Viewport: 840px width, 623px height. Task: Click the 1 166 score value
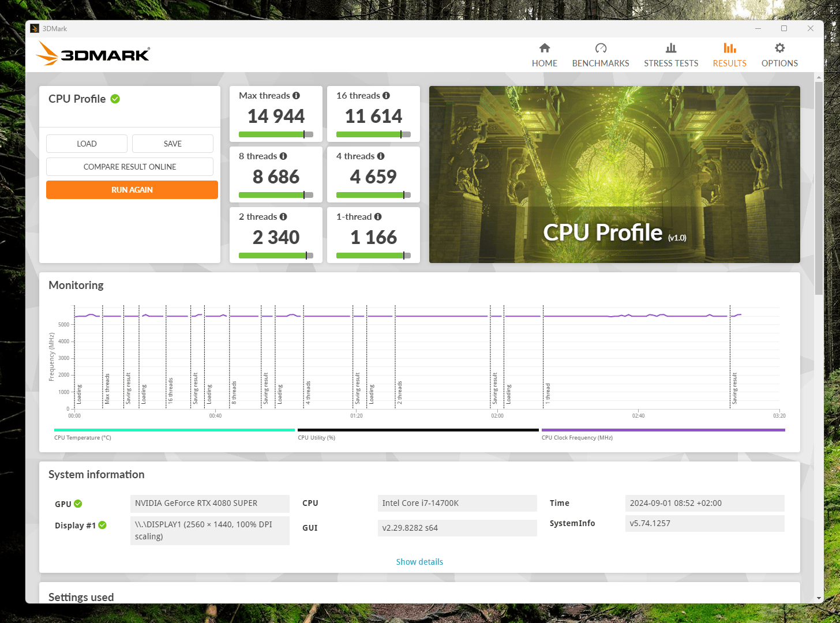tap(373, 238)
